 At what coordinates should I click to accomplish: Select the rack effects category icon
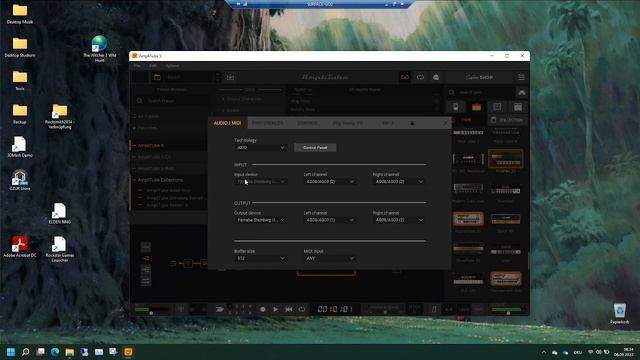(518, 107)
